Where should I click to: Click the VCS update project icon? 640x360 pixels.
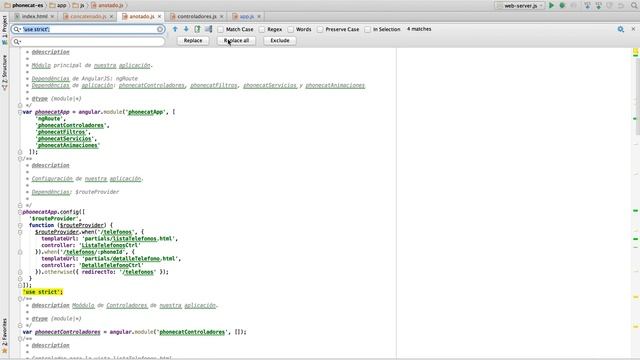[x=587, y=5]
